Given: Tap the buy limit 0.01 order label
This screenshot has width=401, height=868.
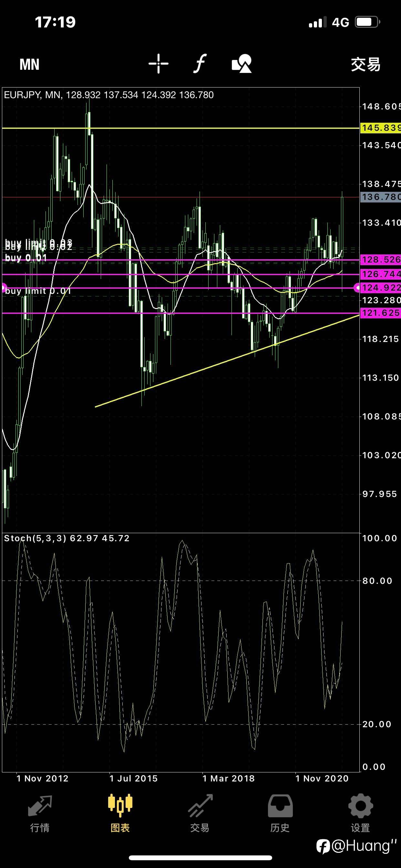Looking at the screenshot, I should (x=38, y=291).
